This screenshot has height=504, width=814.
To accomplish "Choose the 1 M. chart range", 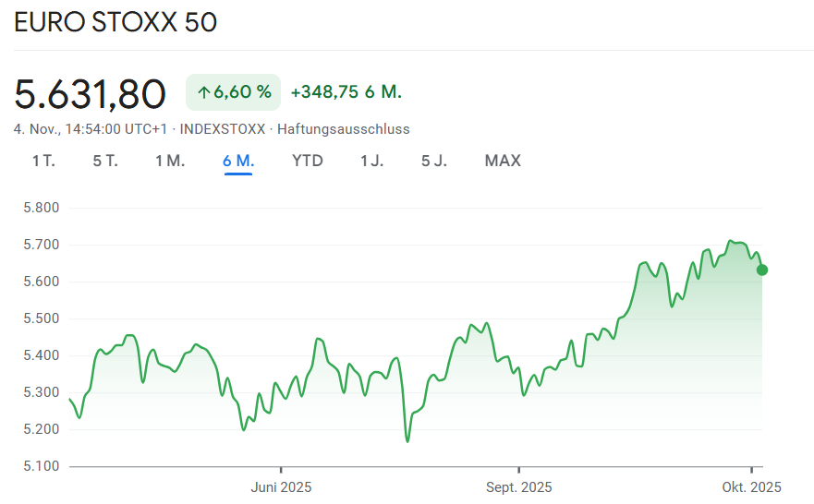I will tap(170, 161).
